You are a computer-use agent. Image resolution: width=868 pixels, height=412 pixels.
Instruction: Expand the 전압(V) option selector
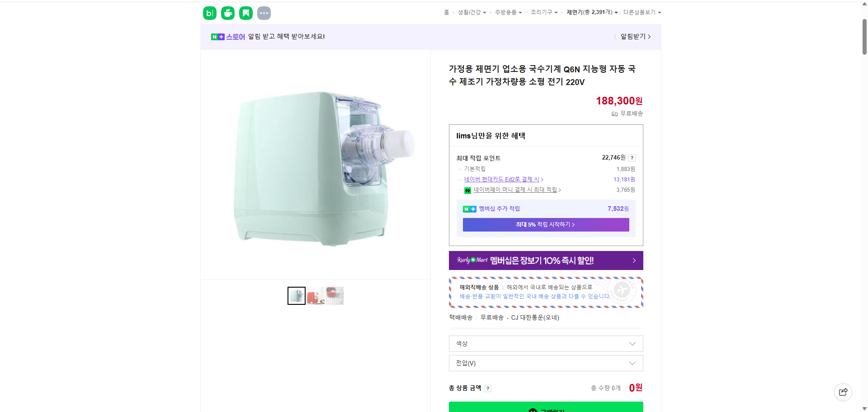point(545,363)
